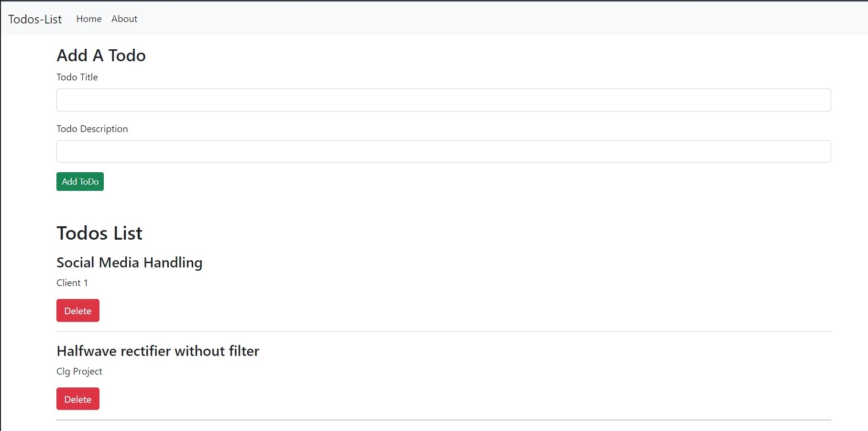Click the empty gray navbar background
The height and width of the screenshot is (431, 868).
[x=502, y=19]
